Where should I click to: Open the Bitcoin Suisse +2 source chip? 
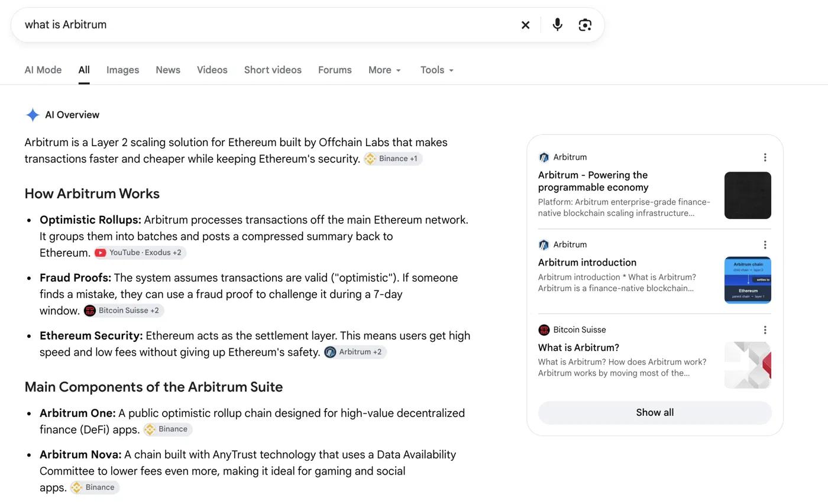123,311
